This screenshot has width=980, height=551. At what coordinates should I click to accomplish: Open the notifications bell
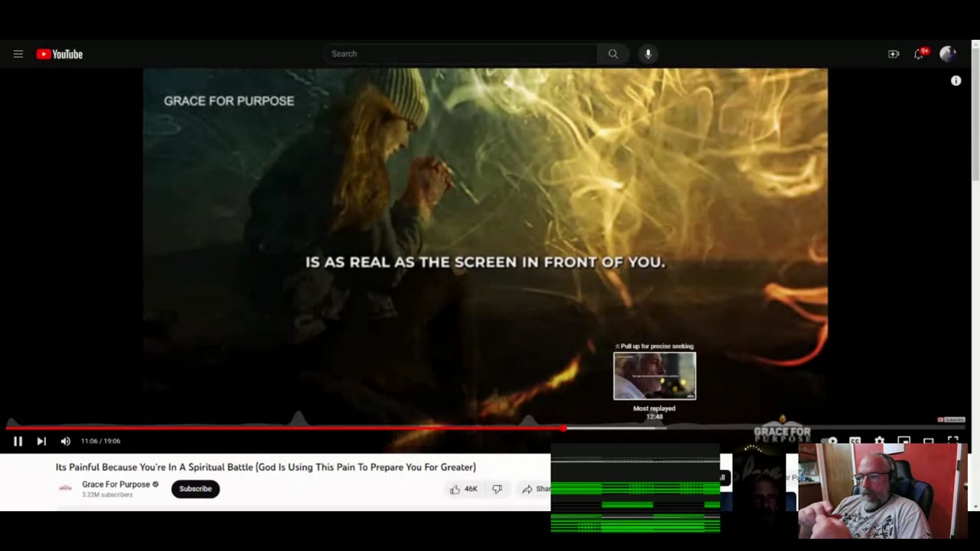click(x=920, y=54)
